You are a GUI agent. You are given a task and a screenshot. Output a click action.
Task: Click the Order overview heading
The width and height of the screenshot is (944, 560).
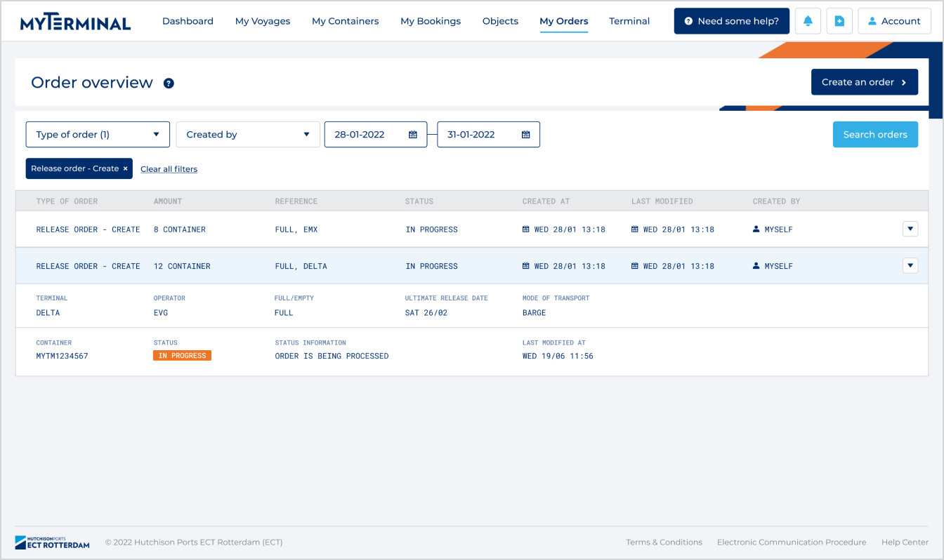pyautogui.click(x=92, y=83)
